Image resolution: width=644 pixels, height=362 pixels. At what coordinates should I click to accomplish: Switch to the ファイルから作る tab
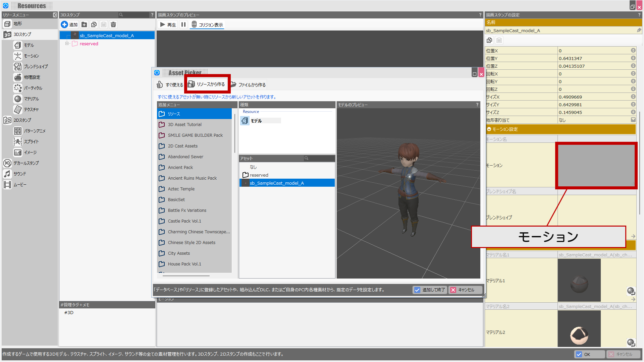click(248, 85)
